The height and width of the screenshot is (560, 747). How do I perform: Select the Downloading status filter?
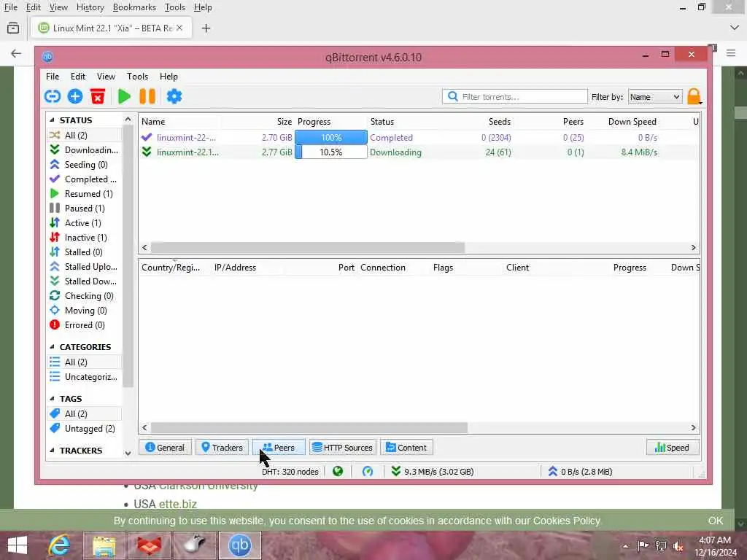[84, 150]
